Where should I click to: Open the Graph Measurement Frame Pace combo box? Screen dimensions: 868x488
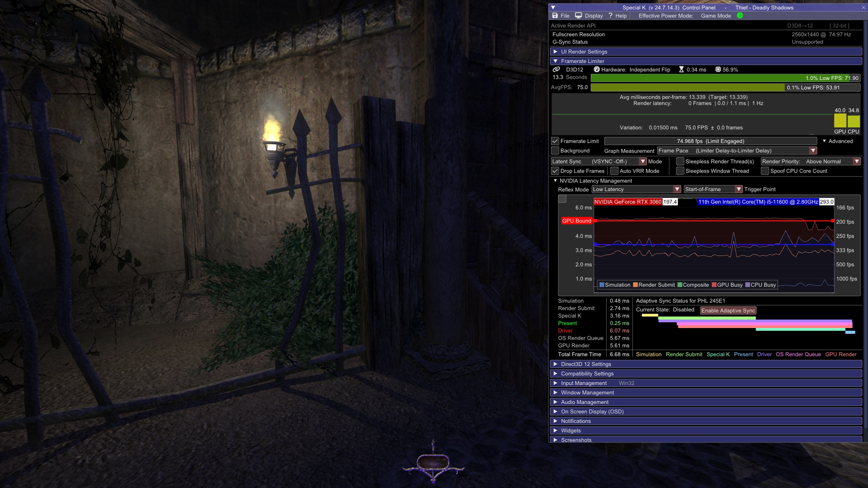click(736, 150)
